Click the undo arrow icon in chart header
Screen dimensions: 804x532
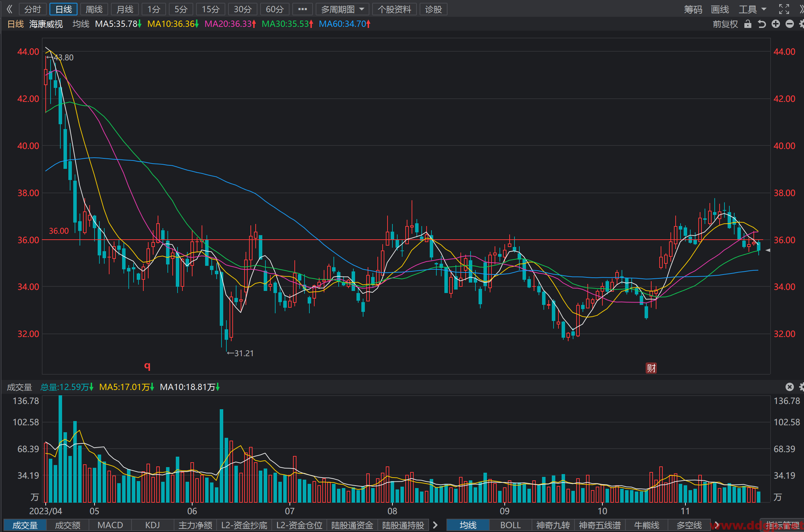tap(762, 24)
